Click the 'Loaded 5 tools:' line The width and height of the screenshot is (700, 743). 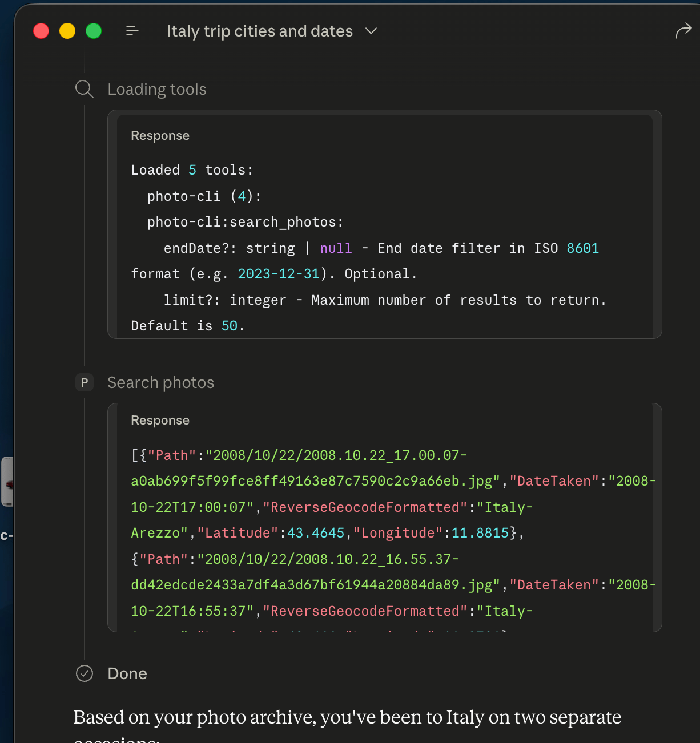click(x=192, y=170)
